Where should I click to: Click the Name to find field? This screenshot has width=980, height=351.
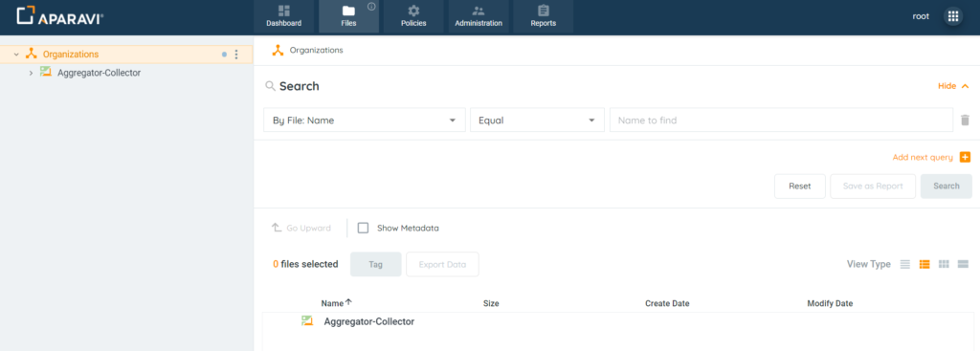pyautogui.click(x=781, y=120)
